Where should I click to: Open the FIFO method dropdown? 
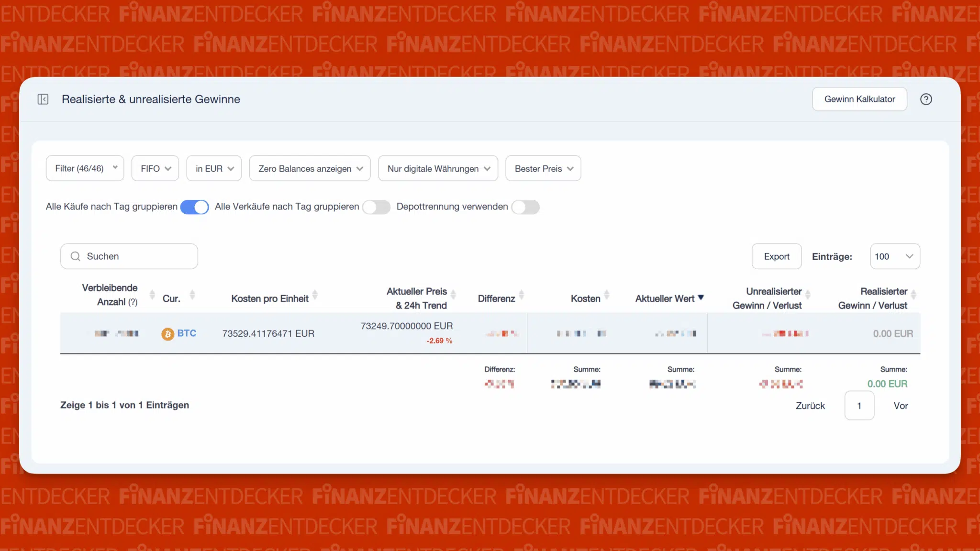(x=155, y=168)
